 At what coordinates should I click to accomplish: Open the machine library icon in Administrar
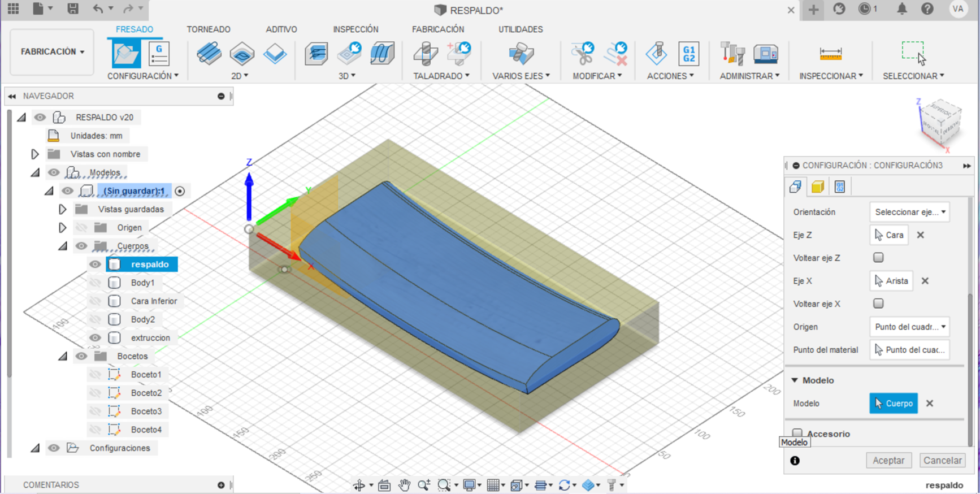pos(766,54)
